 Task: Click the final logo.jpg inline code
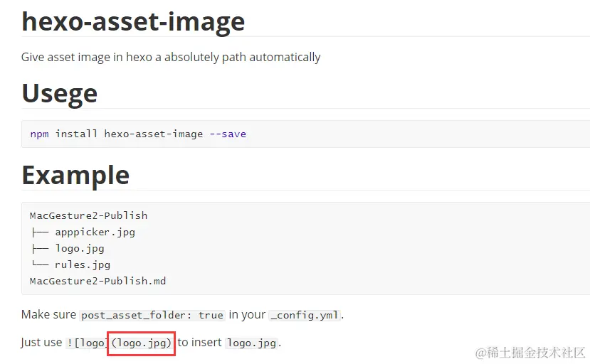click(252, 343)
